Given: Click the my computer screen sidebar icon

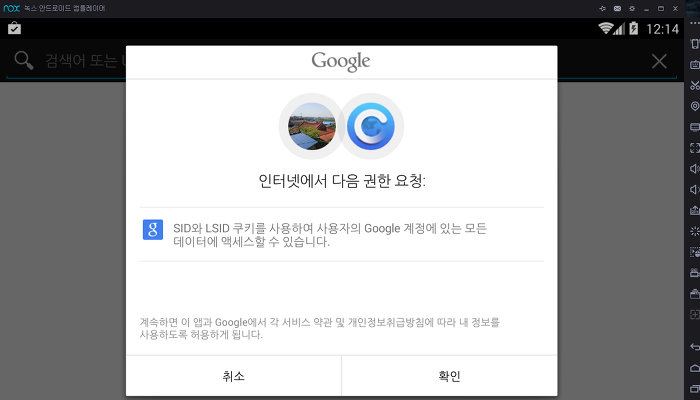Looking at the screenshot, I should pos(695,127).
